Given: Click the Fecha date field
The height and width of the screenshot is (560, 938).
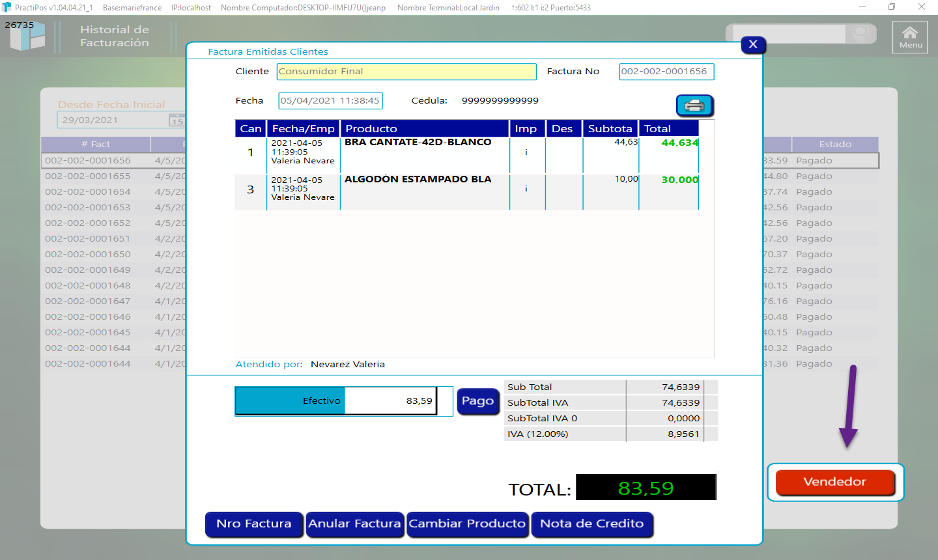Looking at the screenshot, I should click(330, 101).
